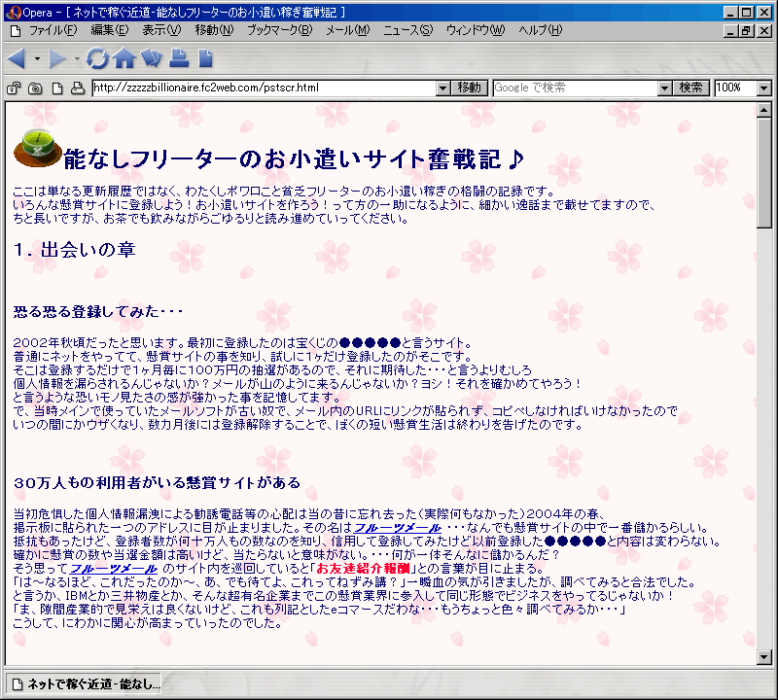Click heading 1. 出会いの章

click(x=75, y=250)
